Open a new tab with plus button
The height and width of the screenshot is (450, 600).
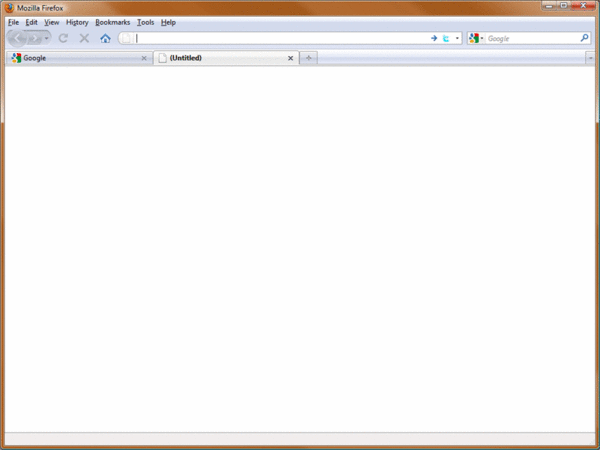pyautogui.click(x=309, y=58)
